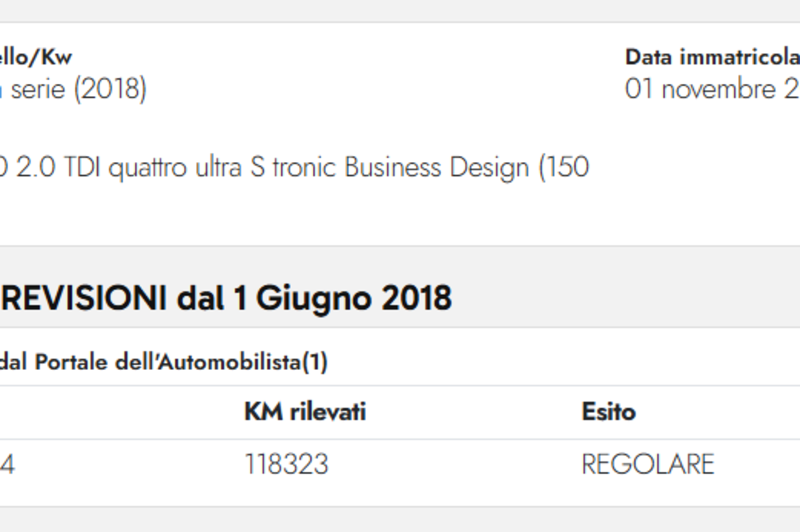Select the "REGOLARE" result cell
The image size is (800, 532).
click(x=648, y=464)
